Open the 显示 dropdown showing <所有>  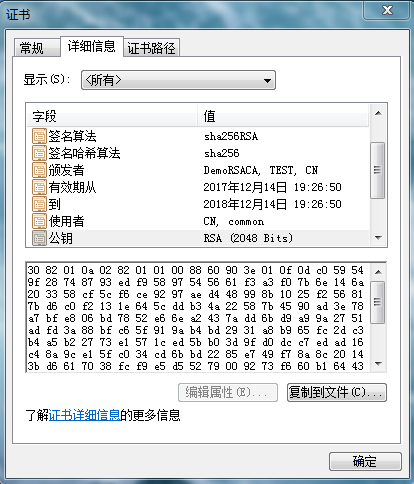click(x=178, y=80)
